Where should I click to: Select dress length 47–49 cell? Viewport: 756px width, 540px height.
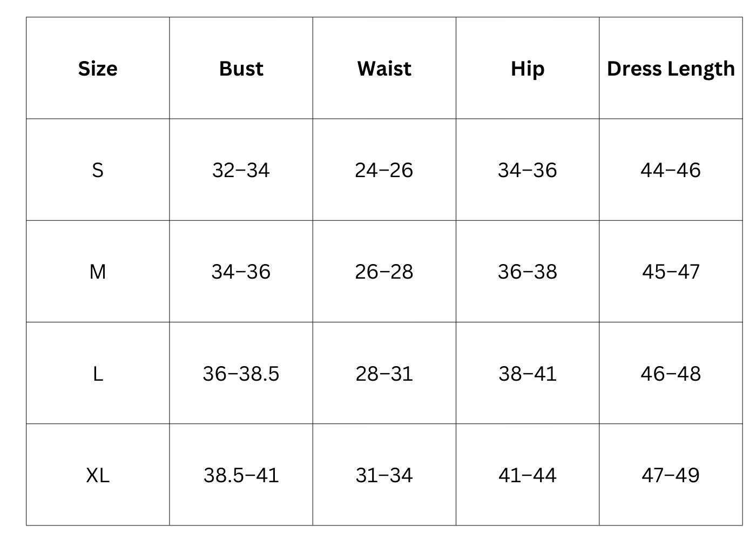click(x=671, y=475)
